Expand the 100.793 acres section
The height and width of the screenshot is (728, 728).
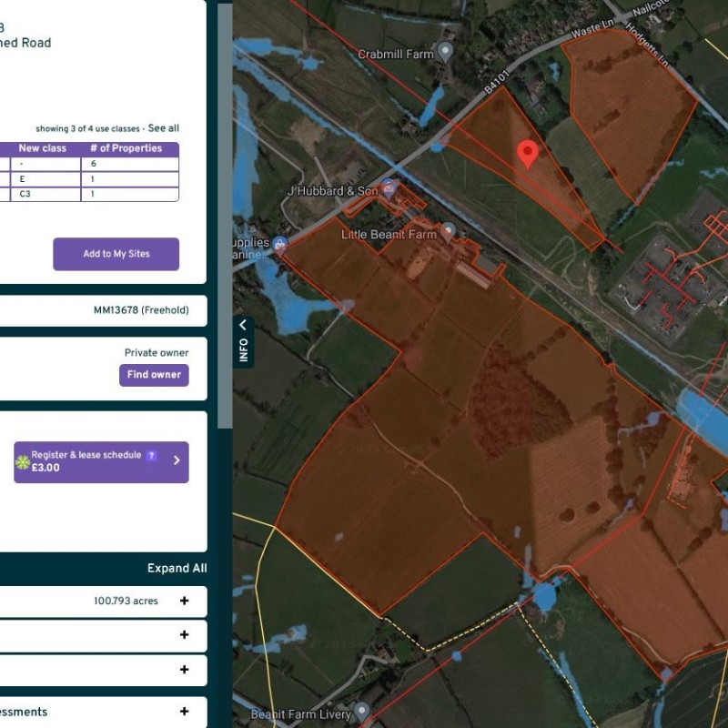point(184,601)
